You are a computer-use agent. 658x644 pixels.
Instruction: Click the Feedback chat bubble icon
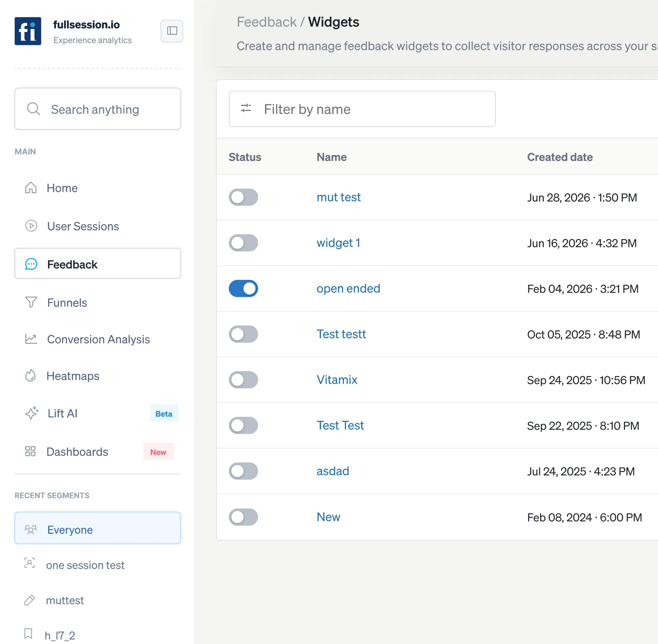pyautogui.click(x=31, y=264)
